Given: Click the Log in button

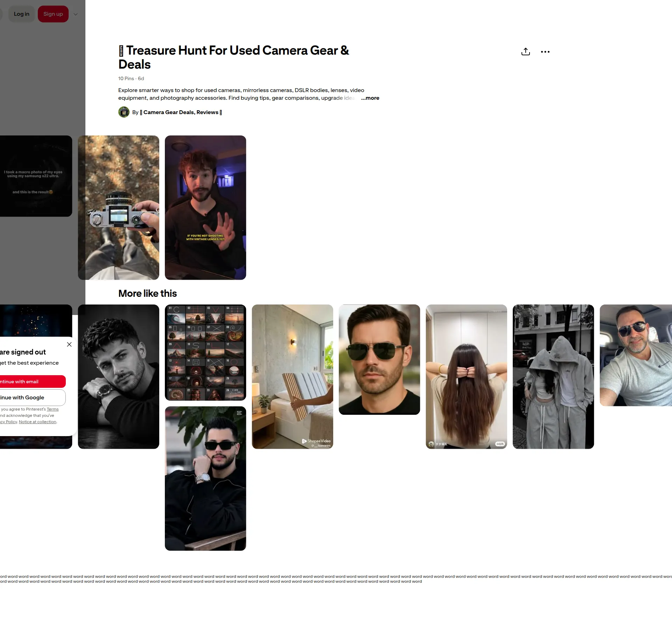Looking at the screenshot, I should tap(21, 14).
